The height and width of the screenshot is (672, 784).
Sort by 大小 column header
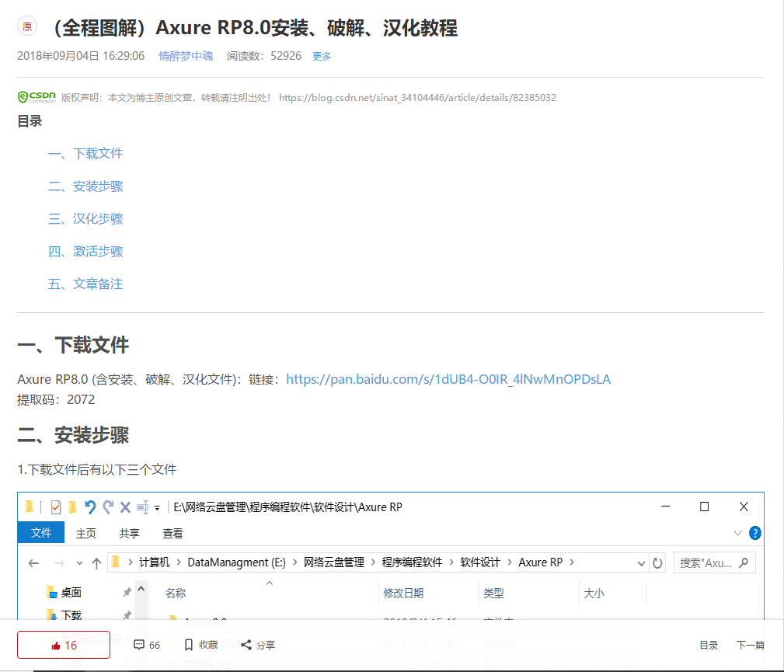click(594, 593)
